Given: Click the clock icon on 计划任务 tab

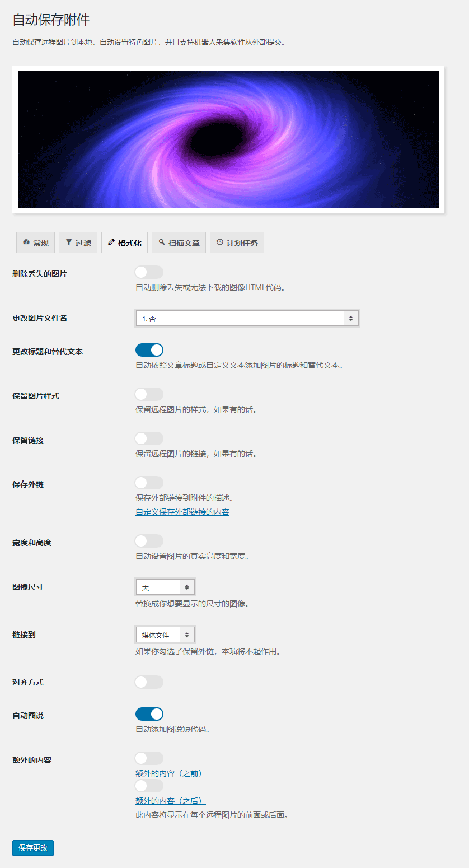Looking at the screenshot, I should click(x=220, y=242).
